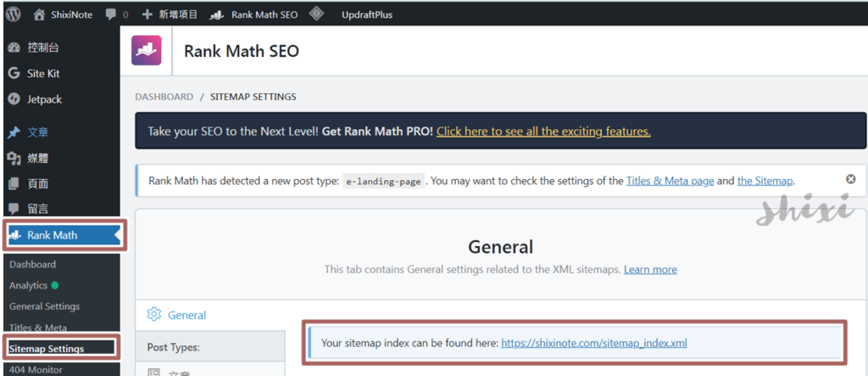Open Jetpack icon in sidebar
Screen dimensions: 868x376
[14, 99]
